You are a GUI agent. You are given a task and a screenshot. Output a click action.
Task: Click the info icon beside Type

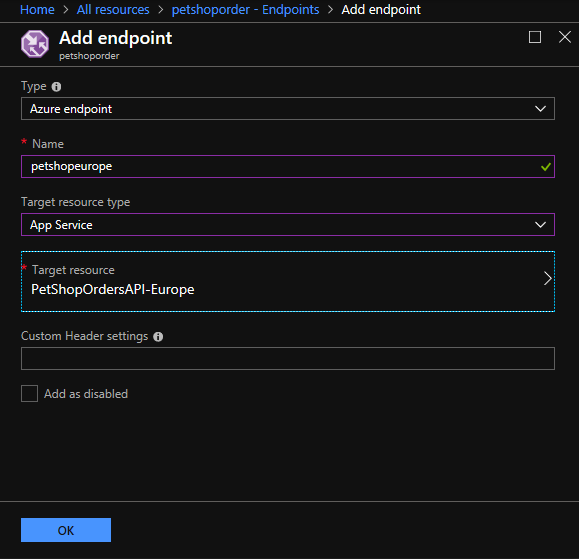point(56,87)
